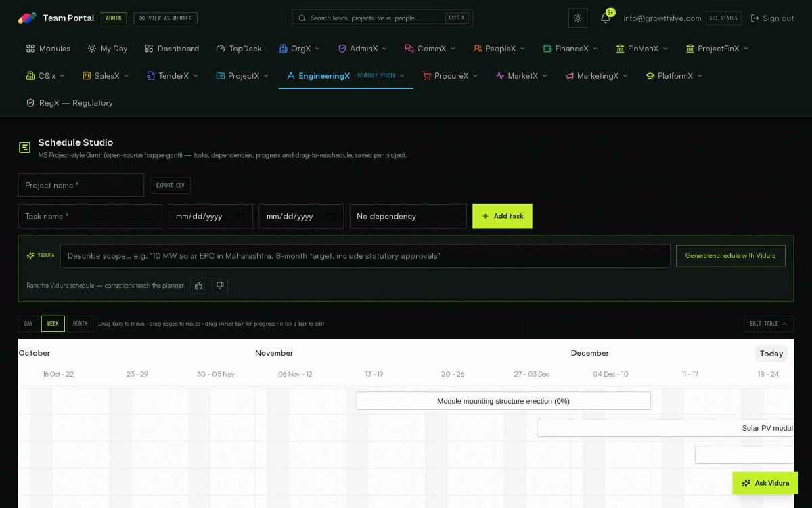The height and width of the screenshot is (508, 812).
Task: Expand the SalesX menu
Action: pos(106,76)
